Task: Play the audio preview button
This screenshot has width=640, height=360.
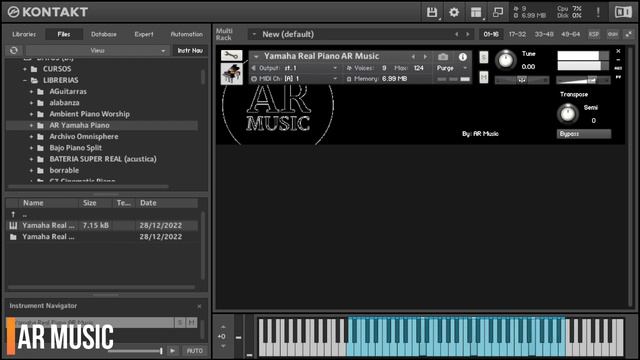Action: (x=173, y=351)
